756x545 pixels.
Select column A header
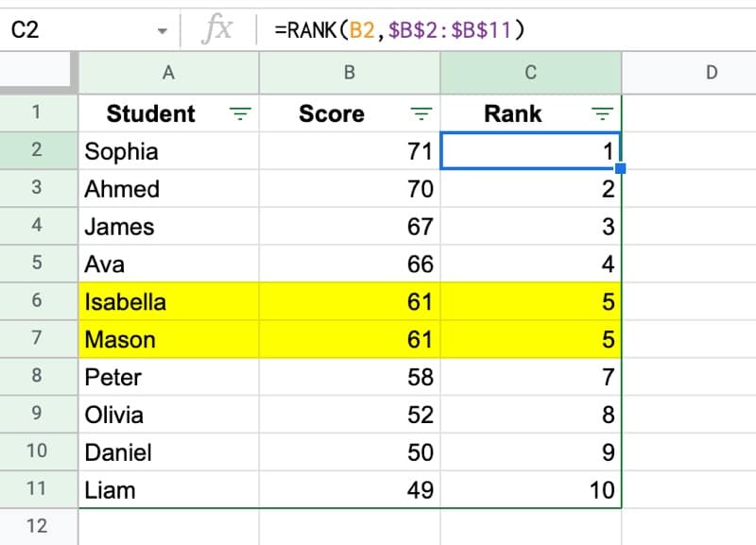167,72
